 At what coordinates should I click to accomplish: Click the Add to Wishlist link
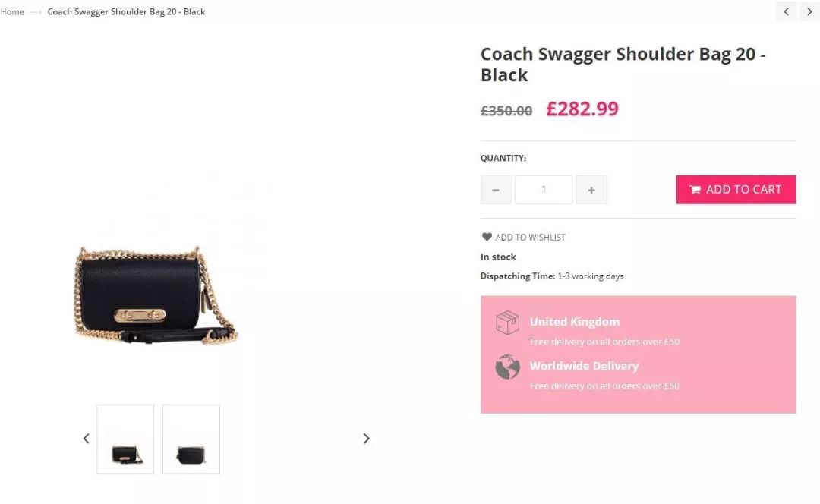click(x=530, y=238)
